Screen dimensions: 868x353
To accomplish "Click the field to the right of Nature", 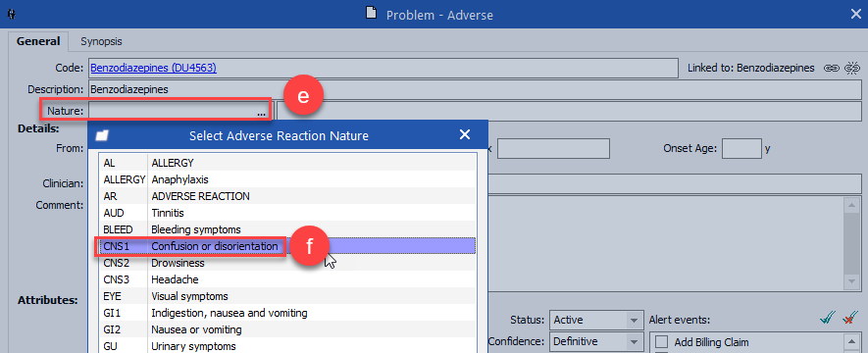I will pos(569,111).
